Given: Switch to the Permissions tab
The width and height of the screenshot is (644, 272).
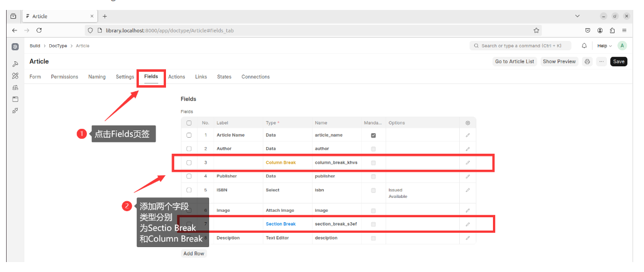Looking at the screenshot, I should pyautogui.click(x=65, y=77).
